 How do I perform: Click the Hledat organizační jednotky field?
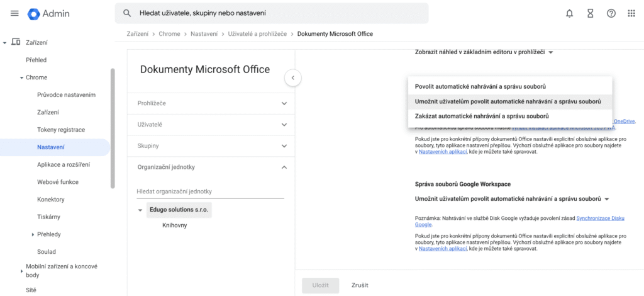click(x=210, y=191)
